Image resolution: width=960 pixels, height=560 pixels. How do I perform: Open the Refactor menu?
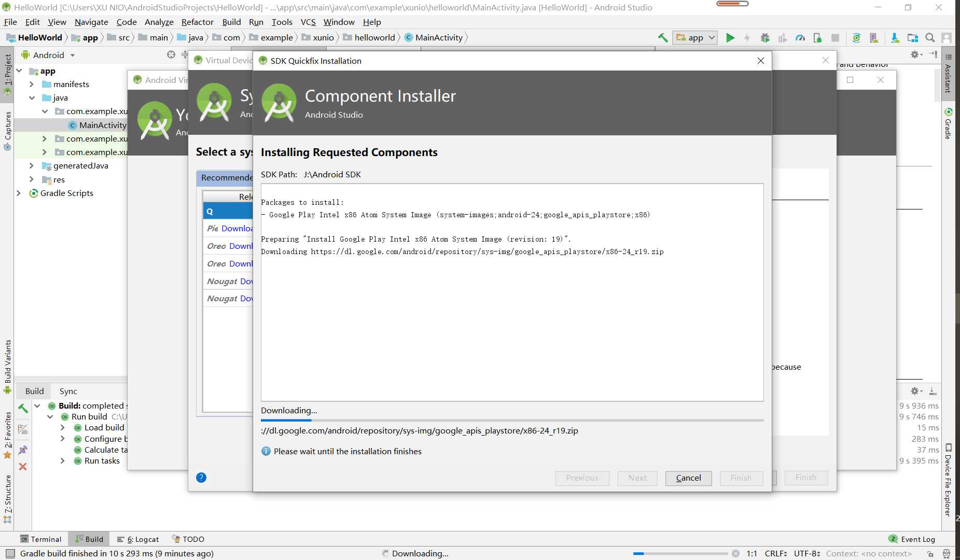click(197, 22)
